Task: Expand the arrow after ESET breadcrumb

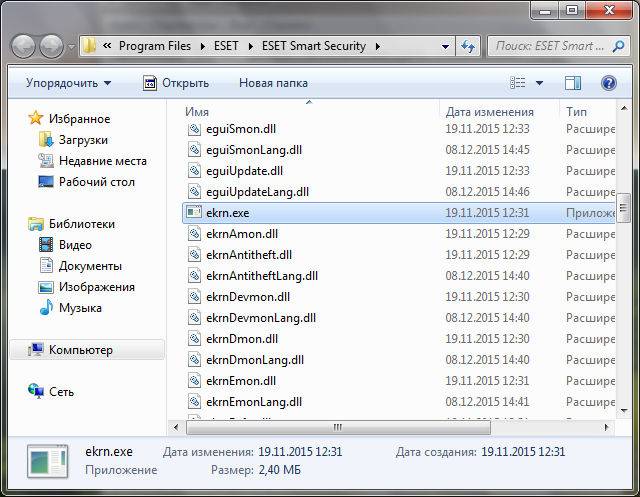Action: [251, 46]
